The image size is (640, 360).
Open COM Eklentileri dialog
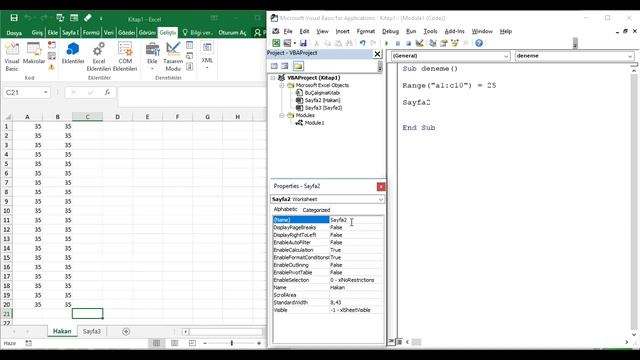click(x=125, y=56)
